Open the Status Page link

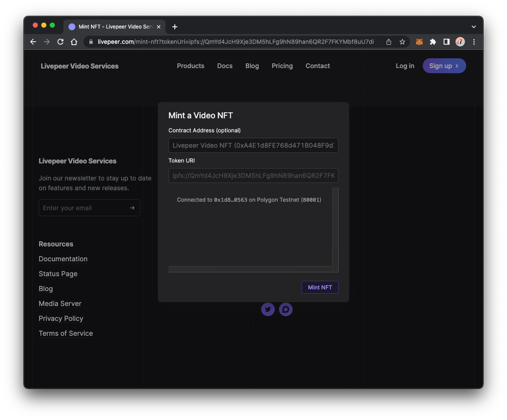click(x=58, y=274)
